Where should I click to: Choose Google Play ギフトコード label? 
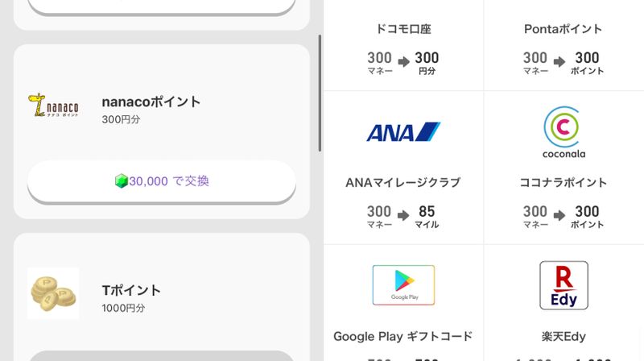(403, 336)
